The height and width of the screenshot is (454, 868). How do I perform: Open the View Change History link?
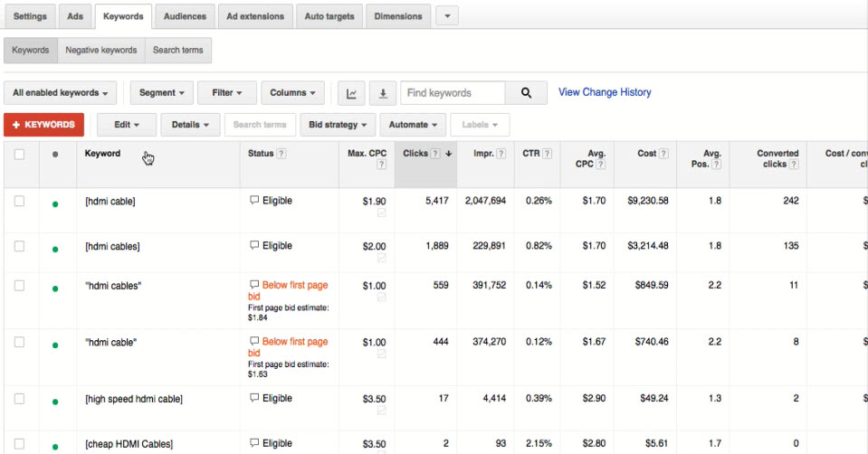605,92
